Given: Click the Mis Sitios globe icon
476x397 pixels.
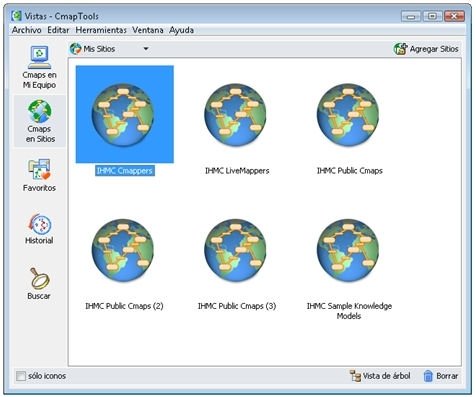Looking at the screenshot, I should point(76,49).
